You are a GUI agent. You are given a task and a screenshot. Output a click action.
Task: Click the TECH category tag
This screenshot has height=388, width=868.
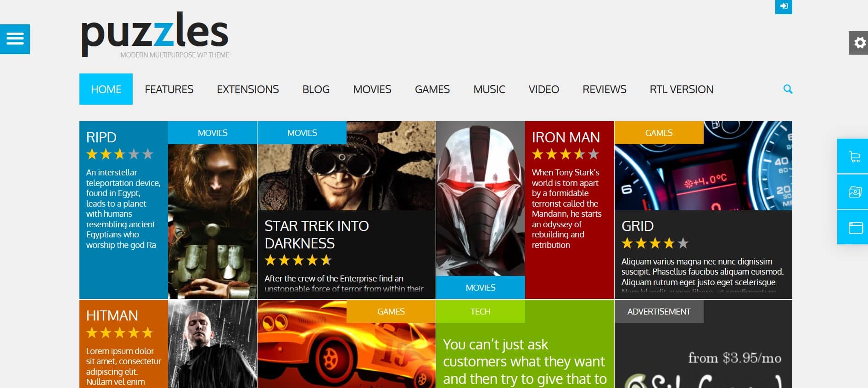(481, 311)
